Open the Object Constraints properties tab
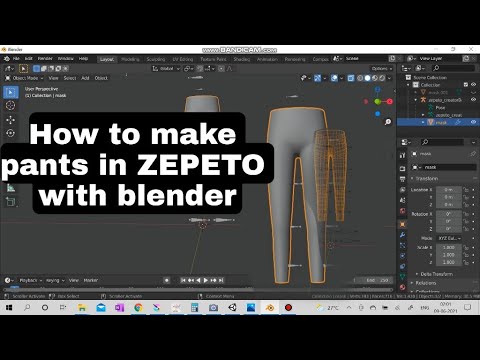The height and width of the screenshot is (360, 480). pos(403,266)
